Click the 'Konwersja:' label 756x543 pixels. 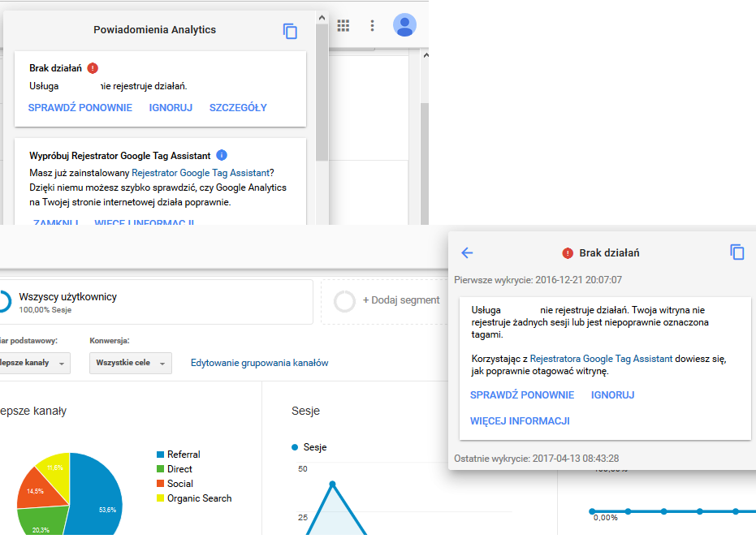click(x=110, y=341)
